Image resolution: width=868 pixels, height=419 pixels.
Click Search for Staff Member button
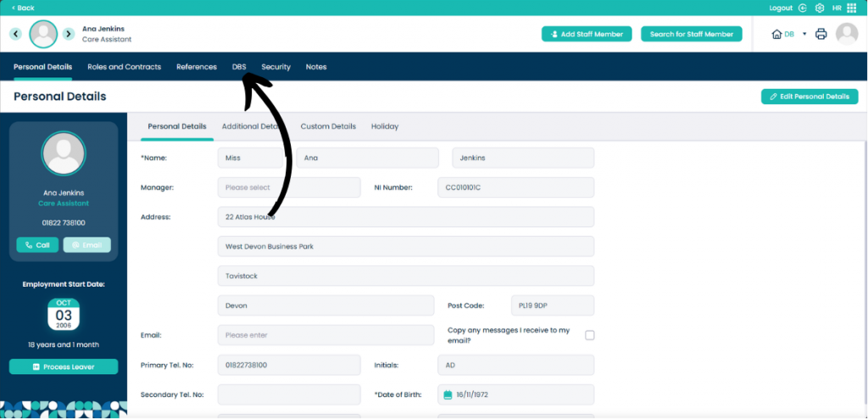coord(692,34)
